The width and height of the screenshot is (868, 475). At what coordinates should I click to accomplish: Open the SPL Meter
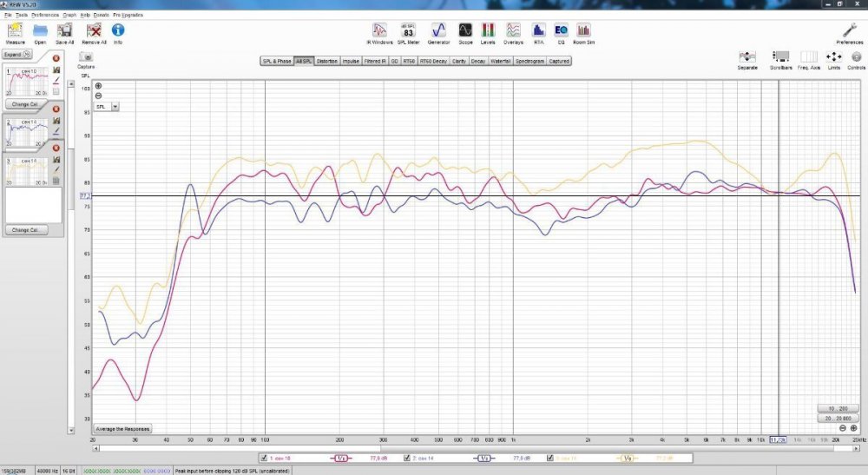[x=408, y=30]
